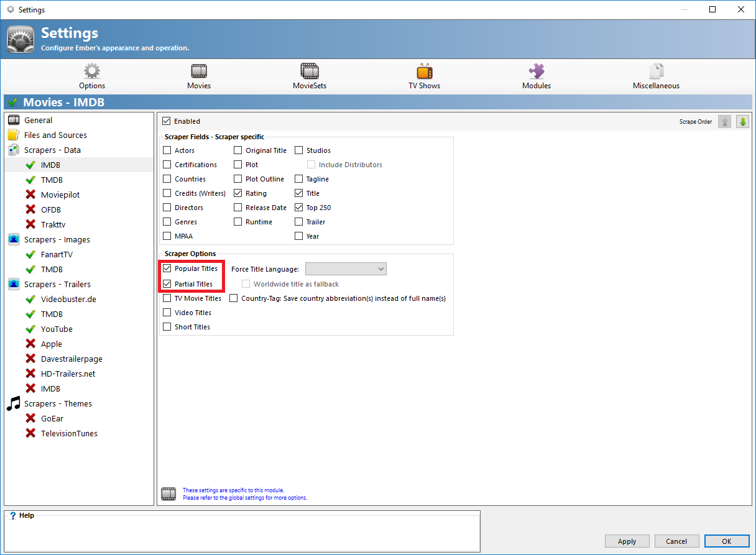Move scraper order up with gray arrow
This screenshot has height=555, width=756.
724,122
